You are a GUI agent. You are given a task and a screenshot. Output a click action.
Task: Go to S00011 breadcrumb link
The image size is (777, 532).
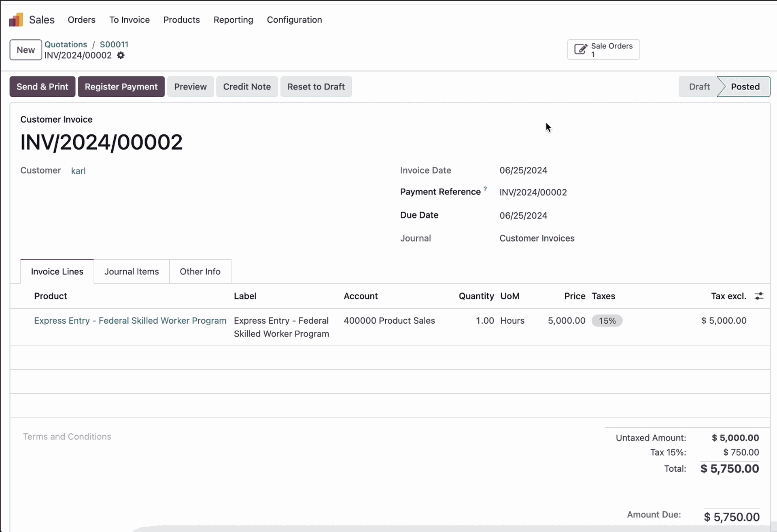(114, 45)
